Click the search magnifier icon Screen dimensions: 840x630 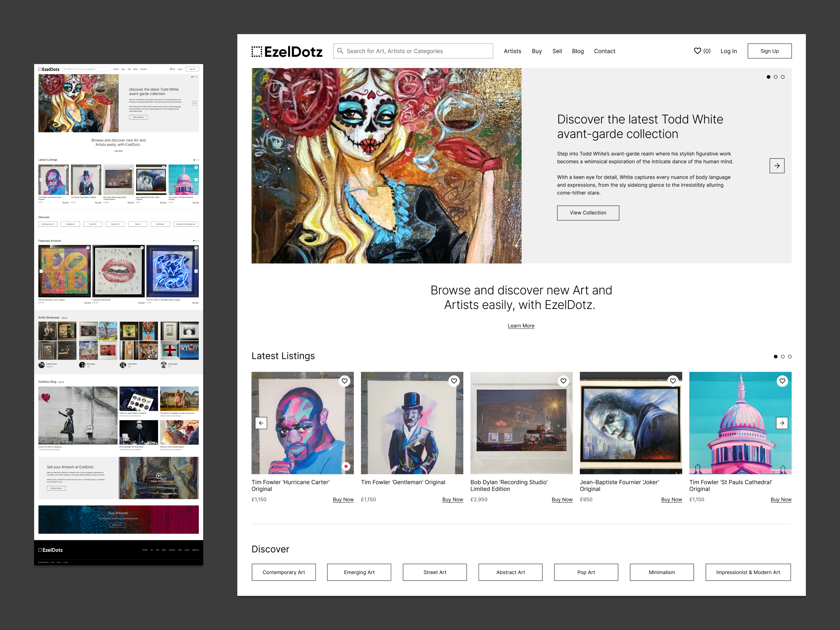tap(340, 51)
